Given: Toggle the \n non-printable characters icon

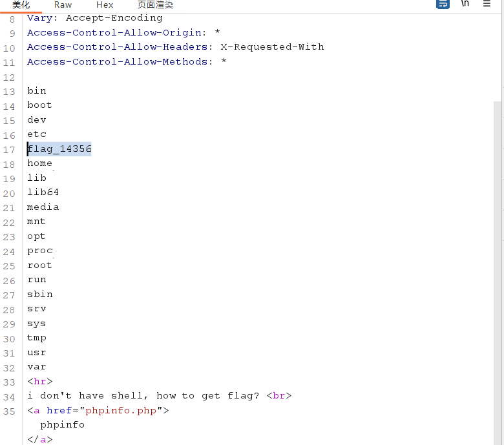Looking at the screenshot, I should (x=465, y=4).
